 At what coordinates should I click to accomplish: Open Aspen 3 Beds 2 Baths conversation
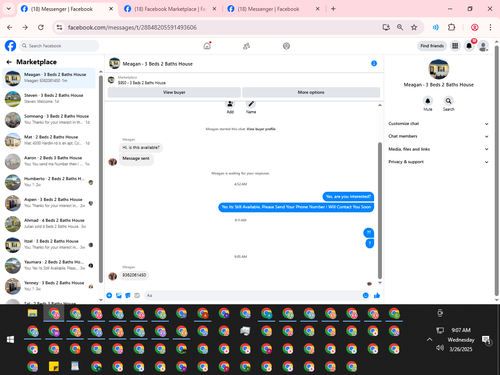click(x=50, y=203)
